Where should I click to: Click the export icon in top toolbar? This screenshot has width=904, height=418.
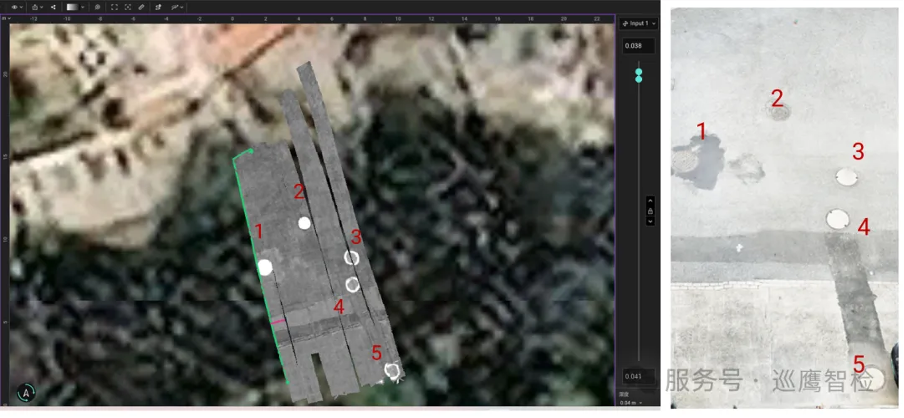[x=35, y=6]
